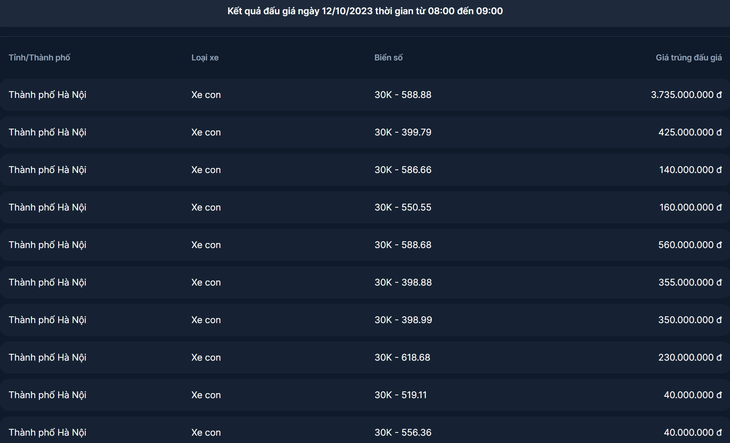Click the Biển số column header
Image resolution: width=730 pixels, height=443 pixels.
pyautogui.click(x=388, y=58)
